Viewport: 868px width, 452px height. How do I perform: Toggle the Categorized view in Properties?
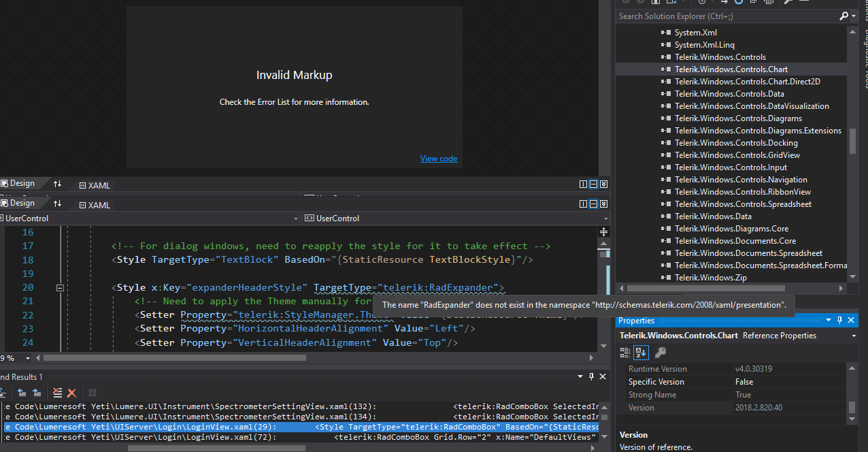pyautogui.click(x=625, y=353)
